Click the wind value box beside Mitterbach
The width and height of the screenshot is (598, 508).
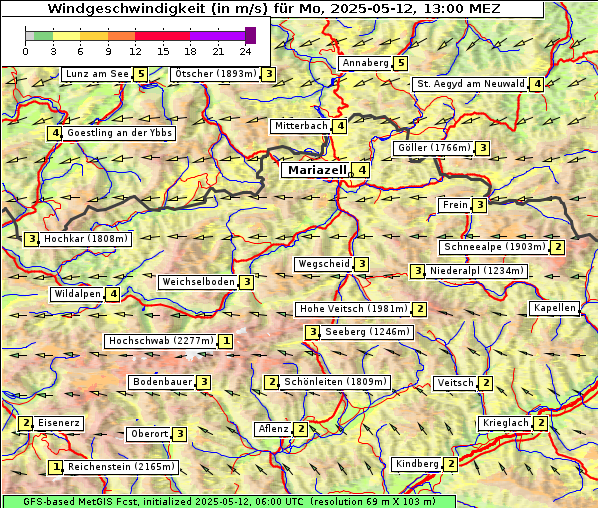(x=339, y=126)
